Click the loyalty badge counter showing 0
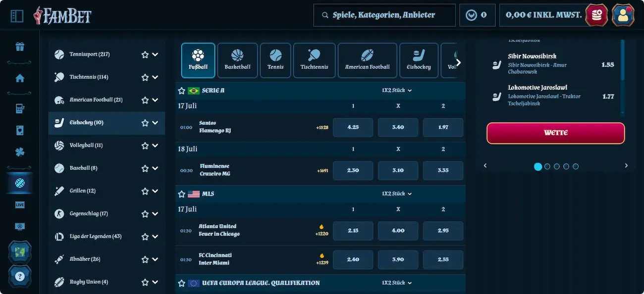 pyautogui.click(x=477, y=15)
